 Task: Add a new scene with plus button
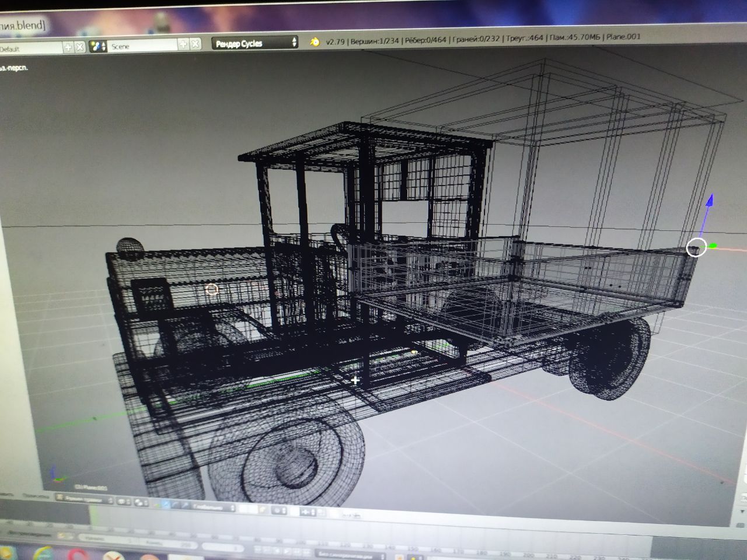(x=183, y=44)
